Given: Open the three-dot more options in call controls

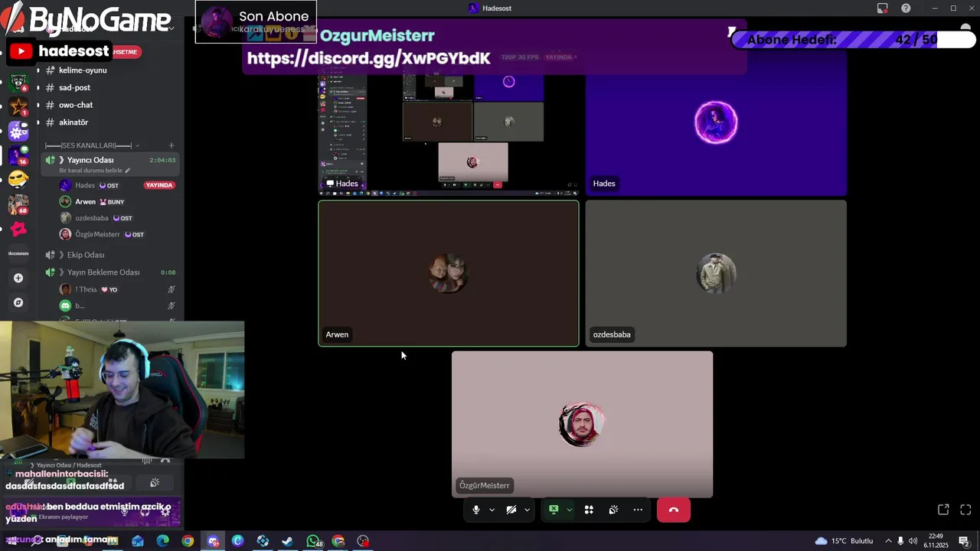Looking at the screenshot, I should click(x=638, y=510).
